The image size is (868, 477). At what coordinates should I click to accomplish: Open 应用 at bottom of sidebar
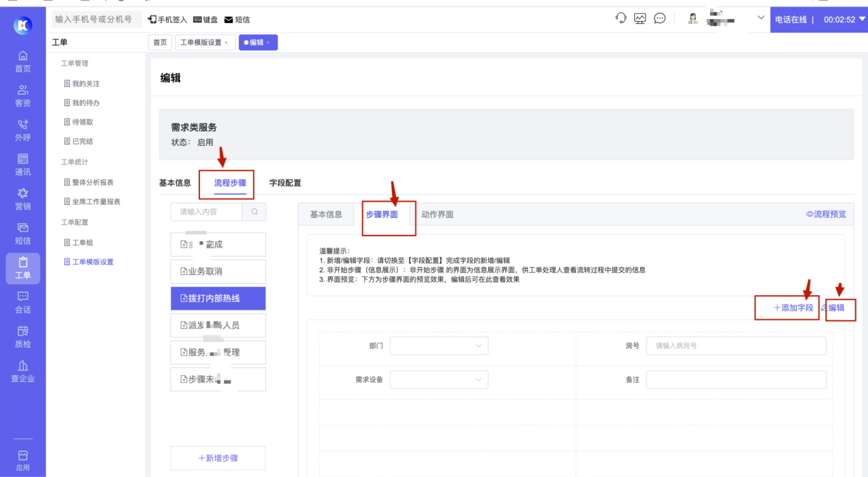22,459
